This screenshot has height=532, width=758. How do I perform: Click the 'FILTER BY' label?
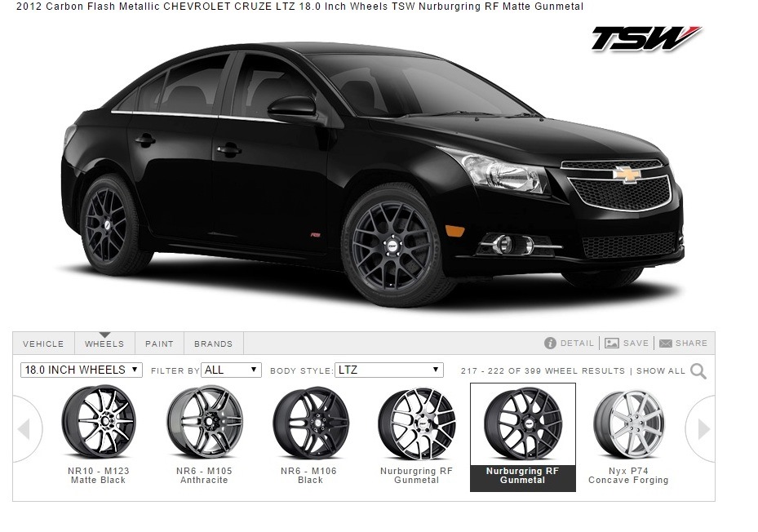(x=175, y=371)
